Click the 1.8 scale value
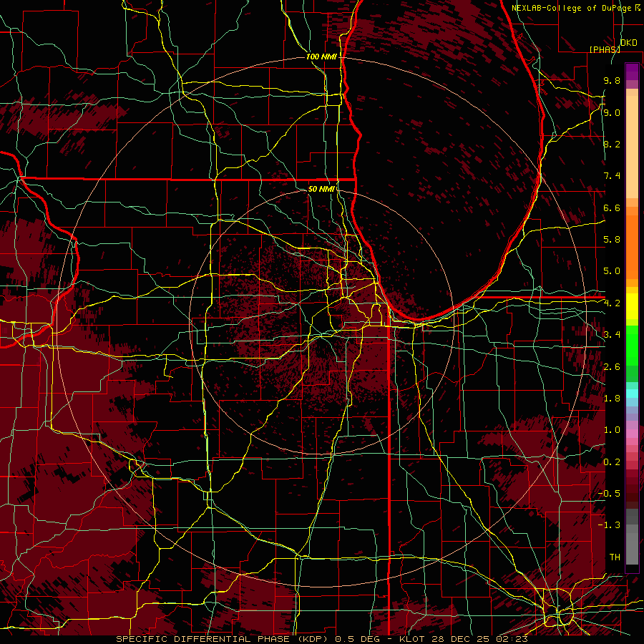Image resolution: width=644 pixels, height=644 pixels. click(x=612, y=399)
